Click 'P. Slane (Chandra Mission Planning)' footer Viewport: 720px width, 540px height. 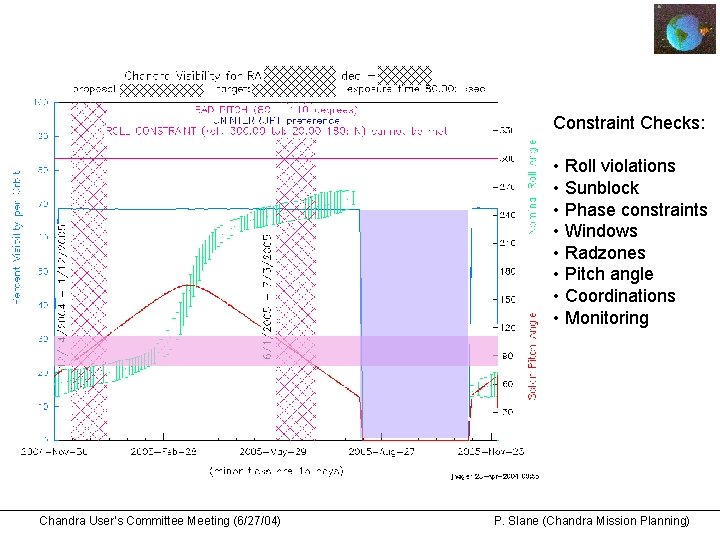591,521
